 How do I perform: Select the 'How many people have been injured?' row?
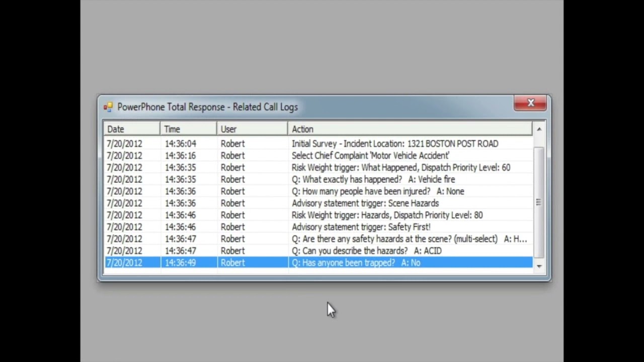pos(318,192)
